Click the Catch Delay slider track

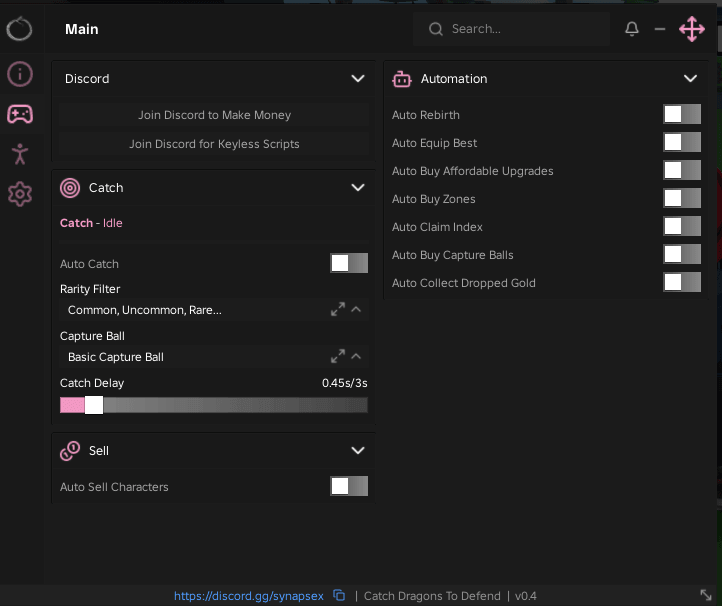pyautogui.click(x=214, y=405)
